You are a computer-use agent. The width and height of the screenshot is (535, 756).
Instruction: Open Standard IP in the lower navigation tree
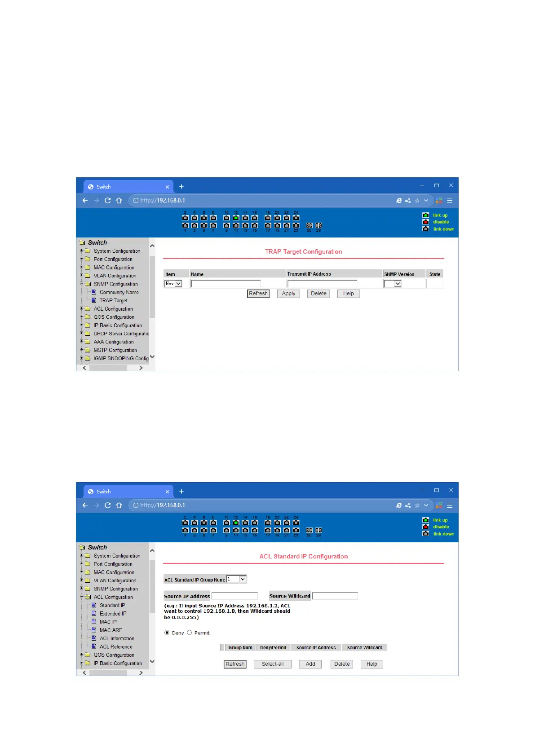click(x=112, y=605)
